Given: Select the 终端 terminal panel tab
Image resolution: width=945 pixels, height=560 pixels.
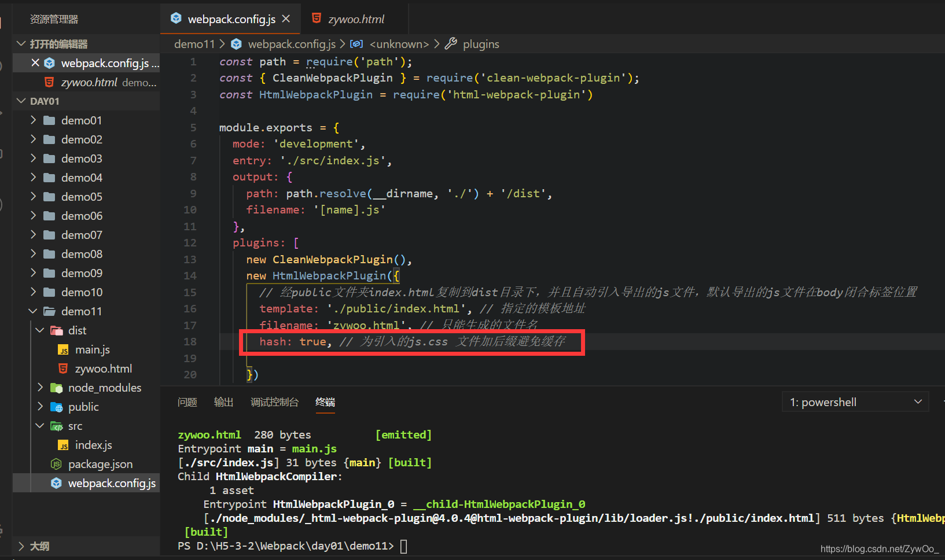Looking at the screenshot, I should pyautogui.click(x=325, y=402).
